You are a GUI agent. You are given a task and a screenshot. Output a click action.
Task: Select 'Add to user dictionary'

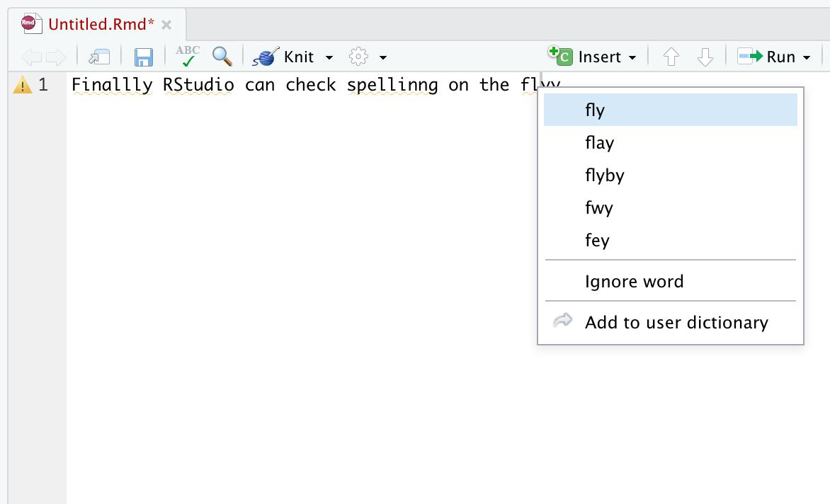point(670,322)
